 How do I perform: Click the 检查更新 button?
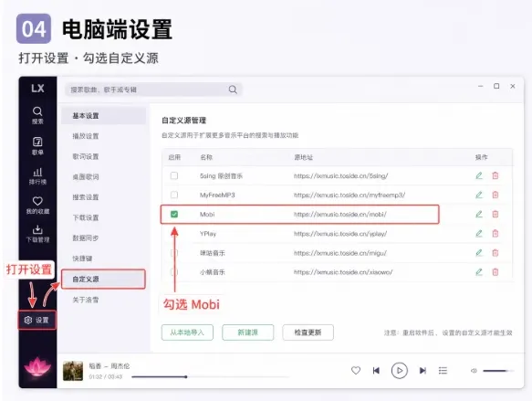pos(308,332)
